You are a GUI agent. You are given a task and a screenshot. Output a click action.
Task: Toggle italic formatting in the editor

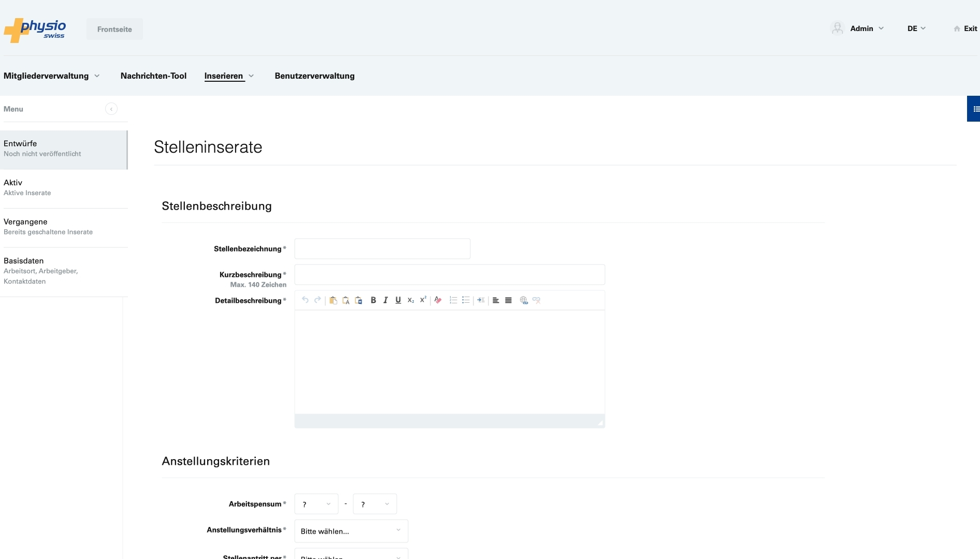coord(385,300)
